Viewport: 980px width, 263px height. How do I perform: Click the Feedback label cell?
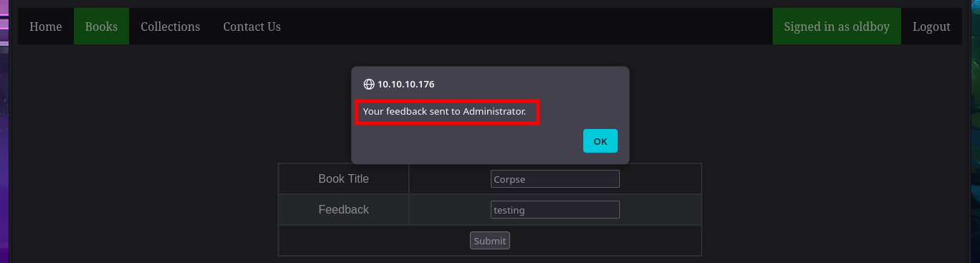344,210
